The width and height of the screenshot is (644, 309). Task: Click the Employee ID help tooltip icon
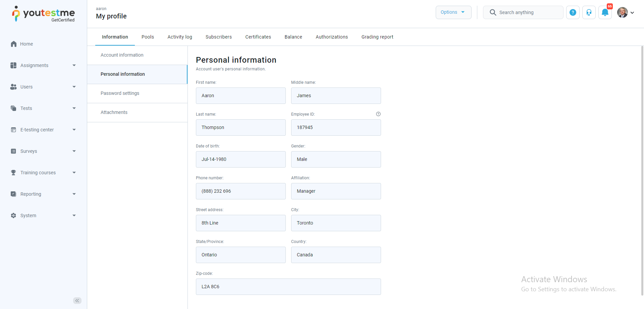[x=378, y=114]
